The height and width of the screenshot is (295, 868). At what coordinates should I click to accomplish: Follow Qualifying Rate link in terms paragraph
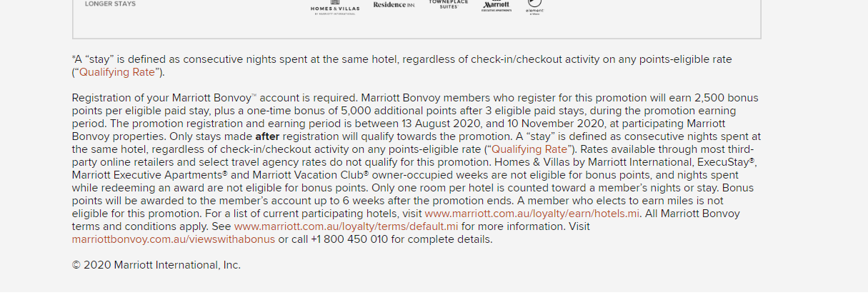pyautogui.click(x=529, y=149)
